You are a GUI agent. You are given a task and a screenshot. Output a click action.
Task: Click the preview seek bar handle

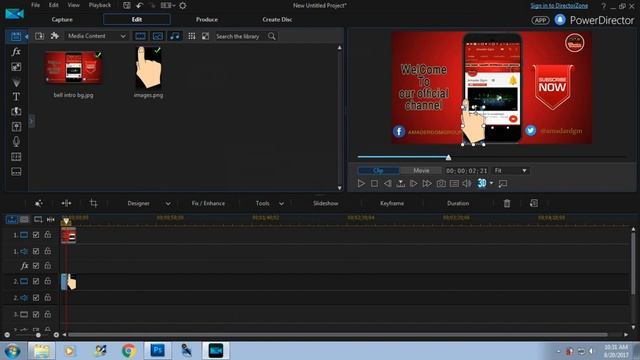(x=449, y=158)
